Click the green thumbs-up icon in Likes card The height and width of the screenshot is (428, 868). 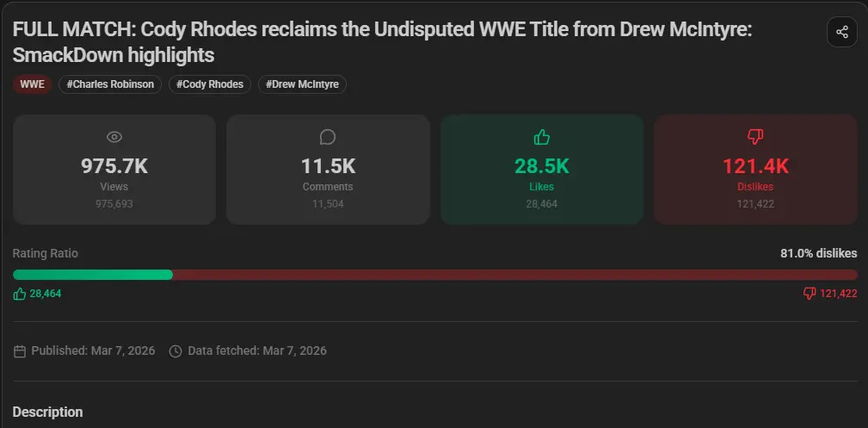[542, 137]
